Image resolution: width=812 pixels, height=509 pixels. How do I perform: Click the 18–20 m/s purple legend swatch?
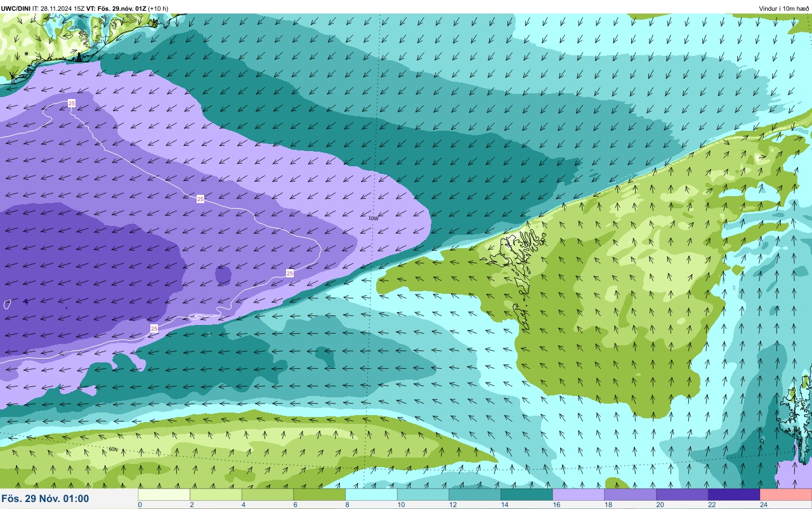631,494
